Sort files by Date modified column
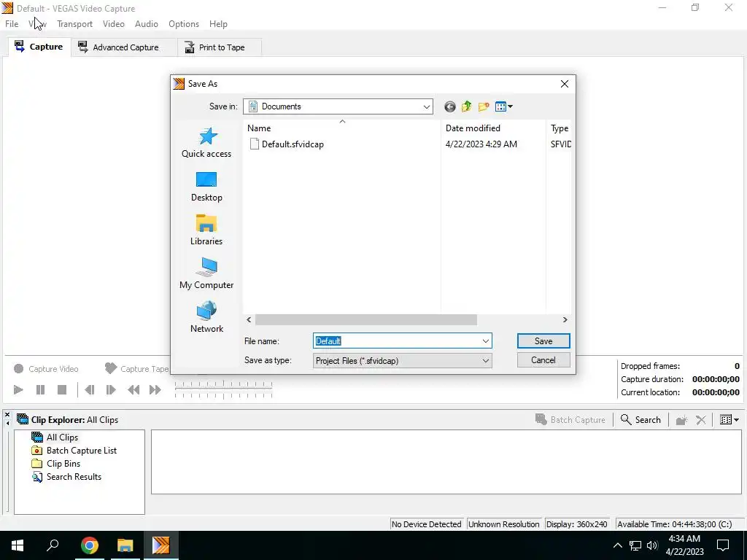 [x=493, y=128]
